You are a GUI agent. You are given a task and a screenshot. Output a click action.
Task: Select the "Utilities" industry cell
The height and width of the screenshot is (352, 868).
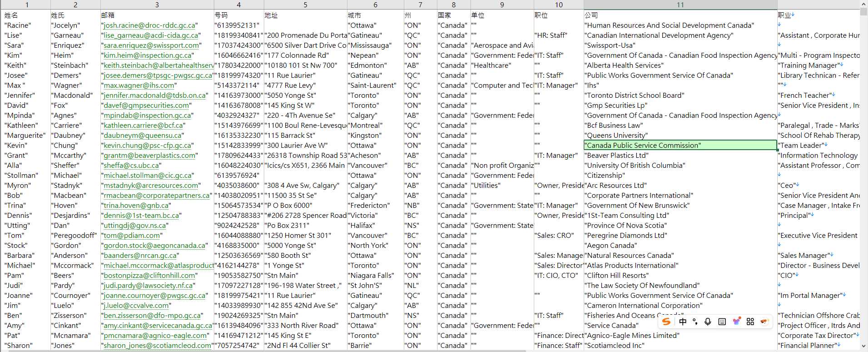click(x=502, y=186)
